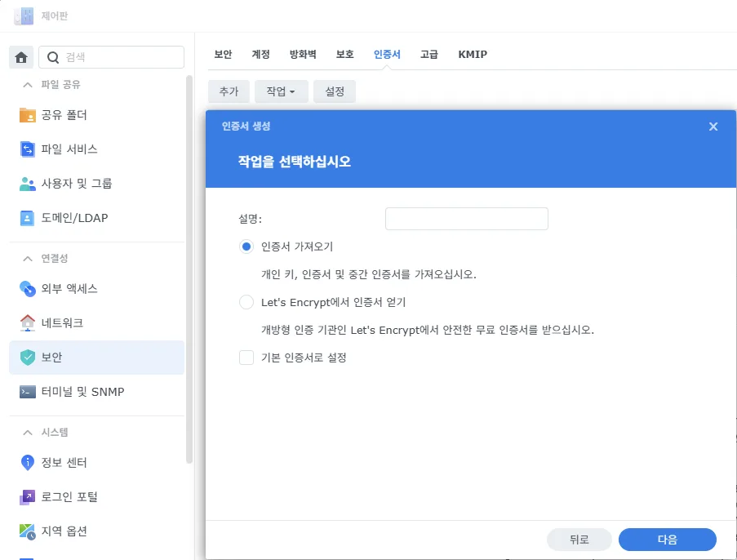Click the 설명 description input field
Screen dimensions: 737x560
466,219
